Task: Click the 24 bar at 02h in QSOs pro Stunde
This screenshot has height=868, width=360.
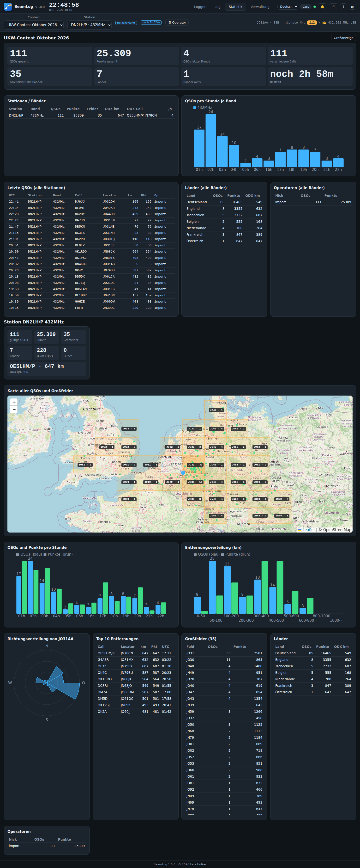Action: point(211,141)
